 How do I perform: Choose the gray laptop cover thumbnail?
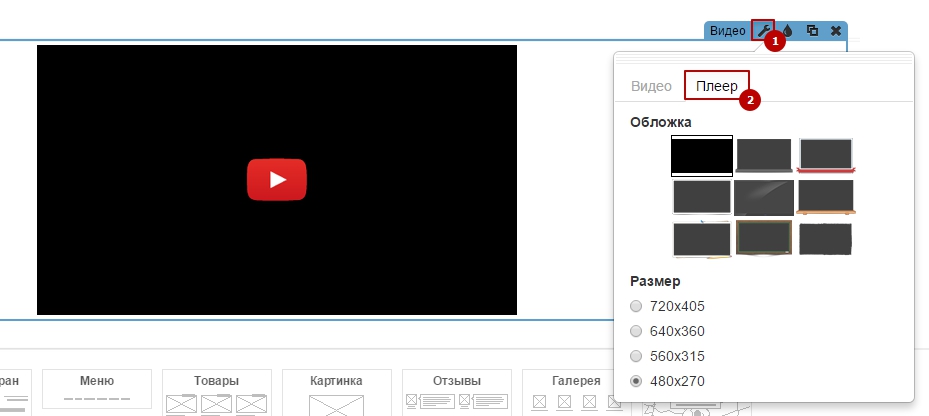coord(764,155)
